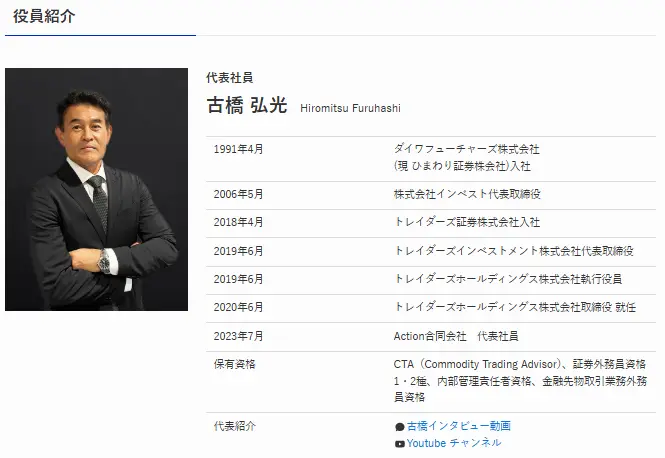Image resolution: width=665 pixels, height=458 pixels.
Task: Click the romanized name Hiromitsu Furuhashi
Action: [x=350, y=109]
